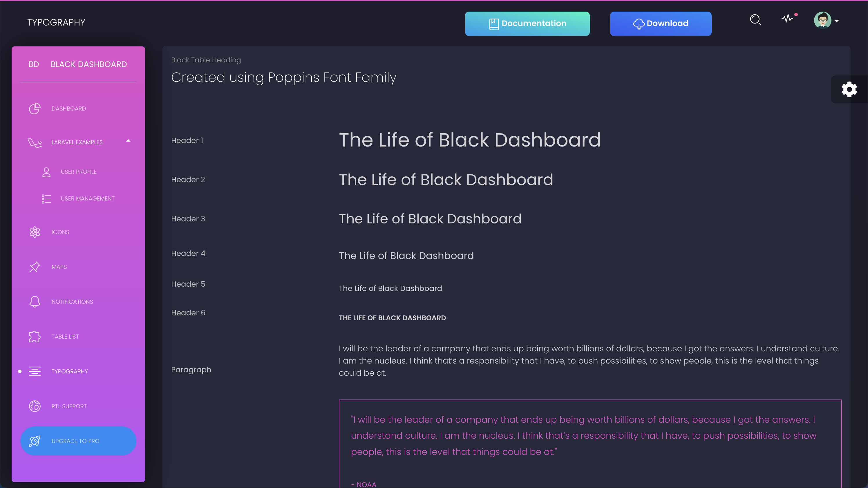Open the User Management menu item
The height and width of the screenshot is (488, 868).
tap(87, 198)
